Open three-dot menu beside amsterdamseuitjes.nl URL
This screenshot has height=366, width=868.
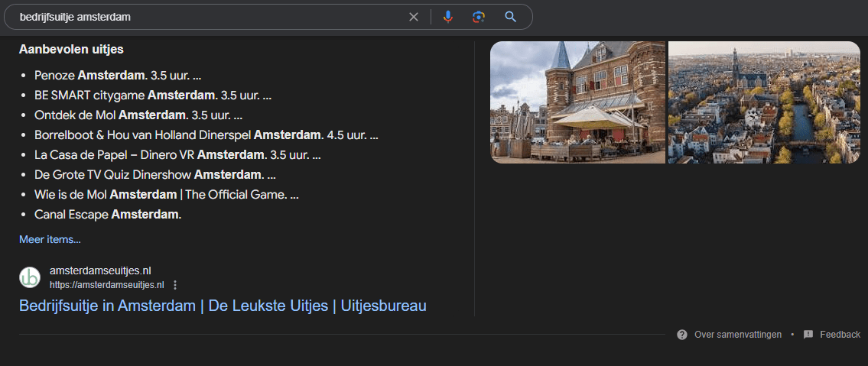click(175, 285)
